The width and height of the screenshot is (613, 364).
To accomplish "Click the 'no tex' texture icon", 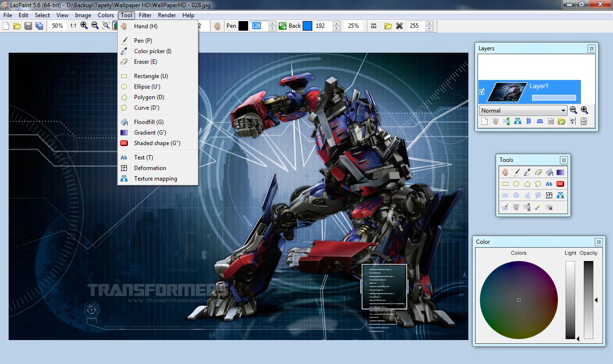I will pos(374,26).
